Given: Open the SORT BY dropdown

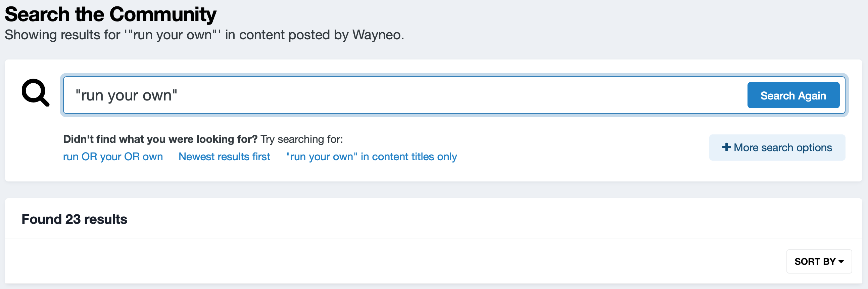Looking at the screenshot, I should pos(818,262).
